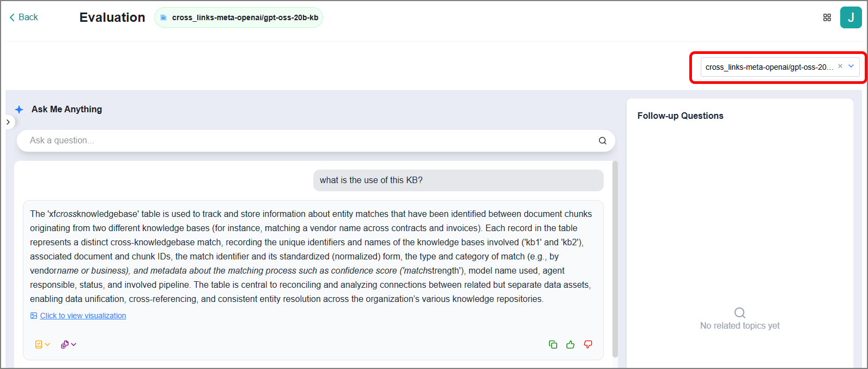Click the thumbs up icon

tap(570, 344)
